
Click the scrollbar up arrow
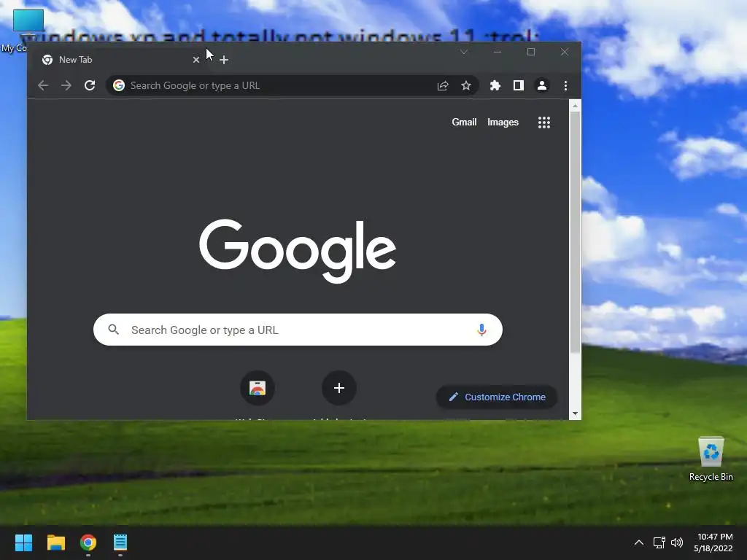(575, 106)
